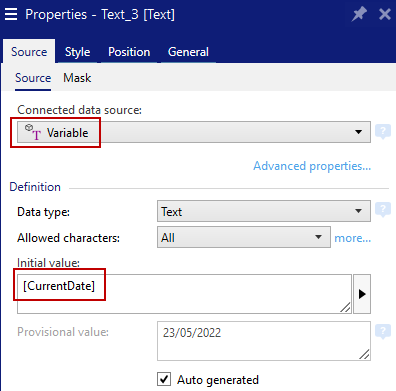The image size is (396, 391).
Task: Click help icon beside Connected data source
Action: coord(383,132)
